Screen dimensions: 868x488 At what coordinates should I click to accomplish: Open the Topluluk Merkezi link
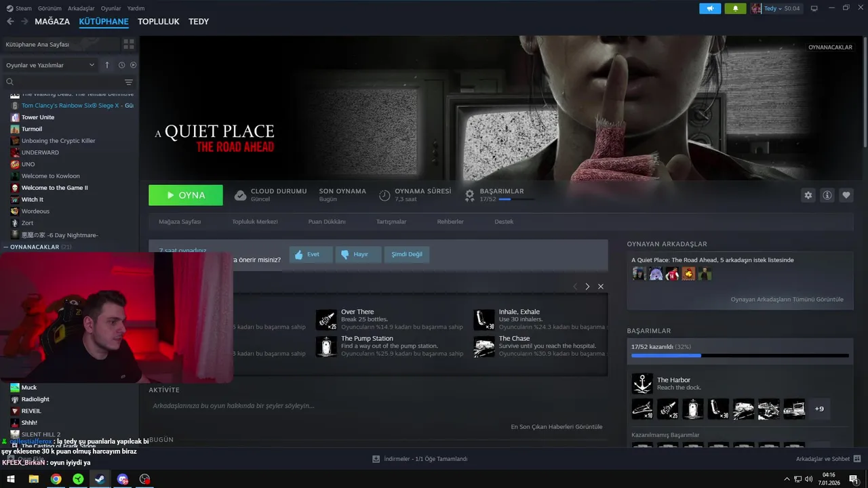click(x=255, y=222)
